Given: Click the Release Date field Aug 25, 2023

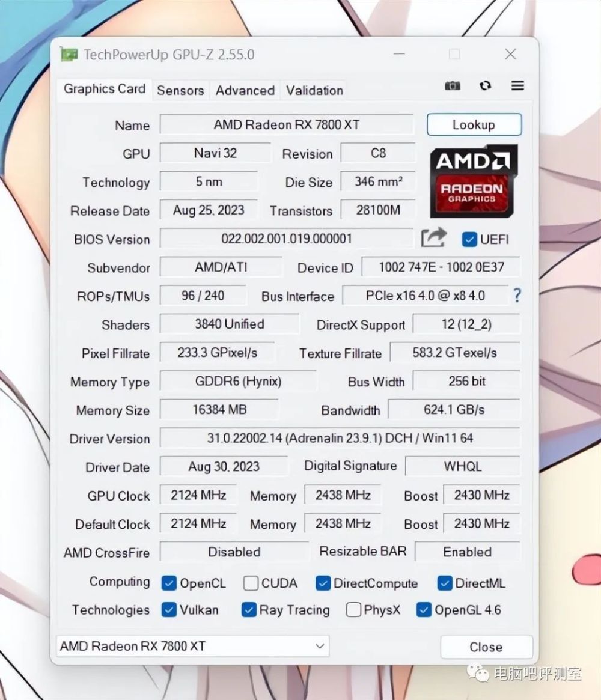Looking at the screenshot, I should click(x=209, y=210).
